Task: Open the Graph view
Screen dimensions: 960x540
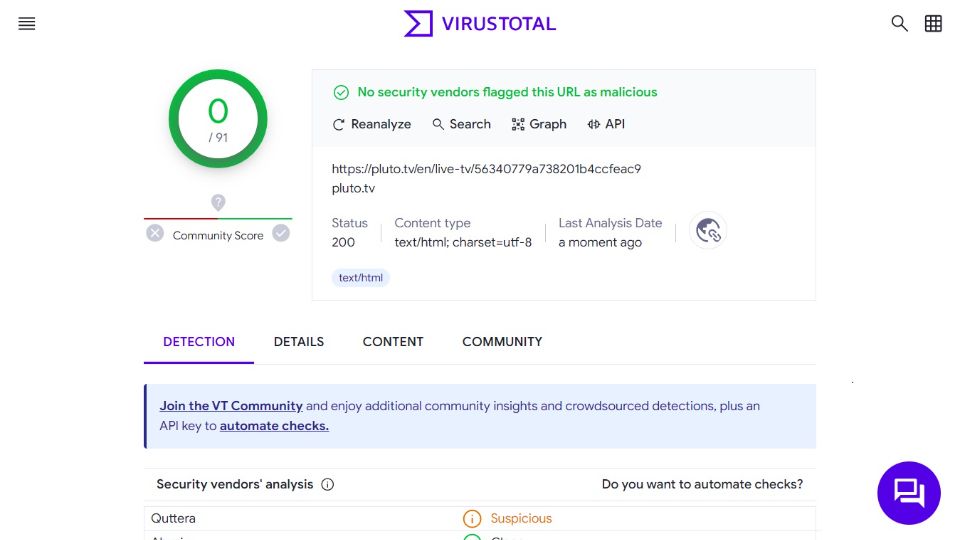Action: click(x=539, y=124)
